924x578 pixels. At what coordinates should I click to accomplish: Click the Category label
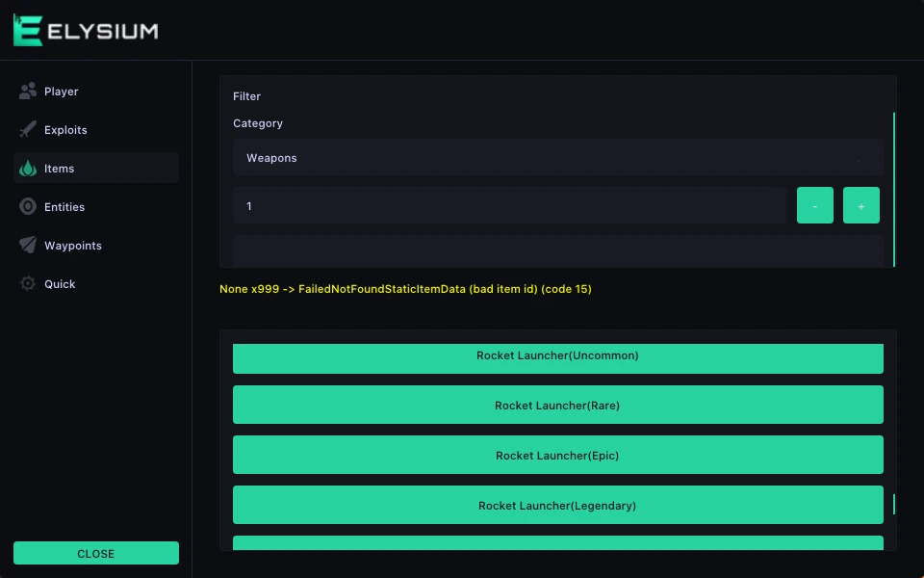pyautogui.click(x=258, y=123)
